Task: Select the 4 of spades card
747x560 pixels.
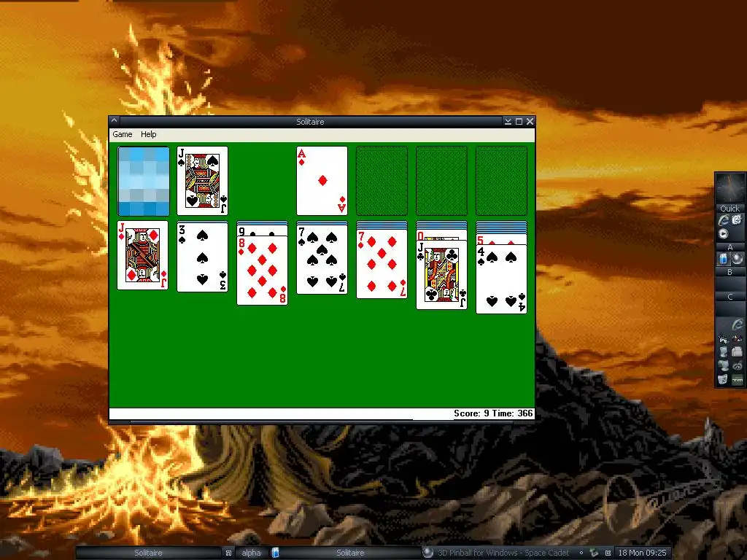Action: 501,279
